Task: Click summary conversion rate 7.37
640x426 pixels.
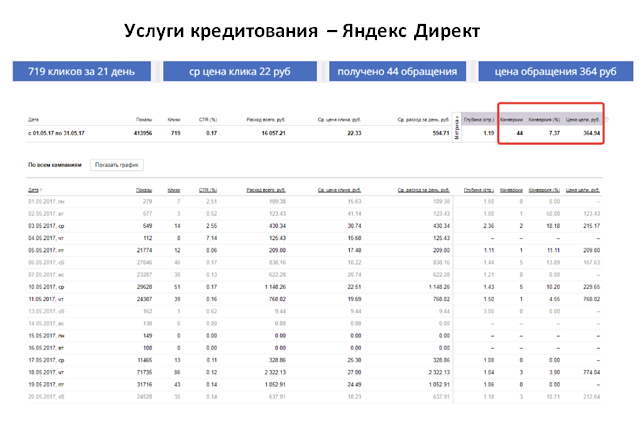Action: pos(554,133)
